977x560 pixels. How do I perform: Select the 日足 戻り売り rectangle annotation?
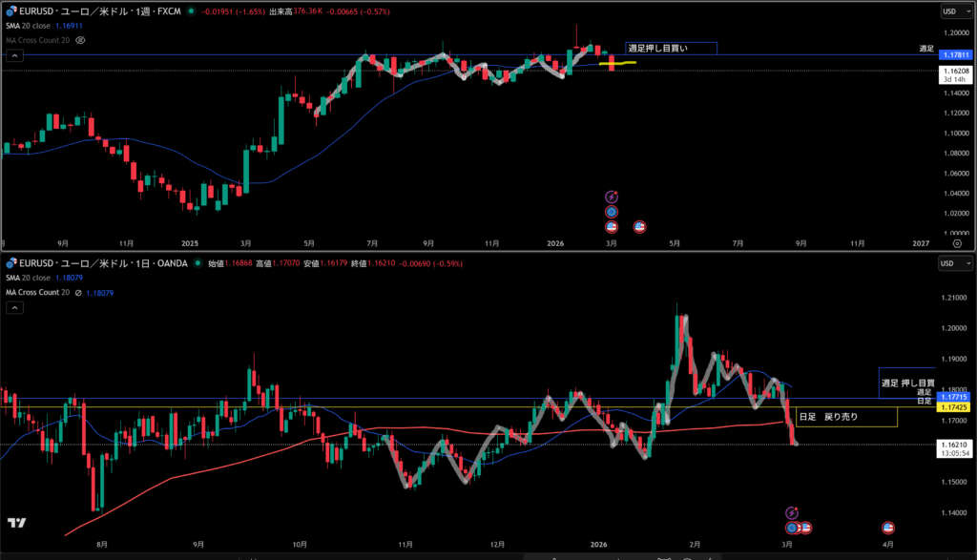tap(845, 417)
